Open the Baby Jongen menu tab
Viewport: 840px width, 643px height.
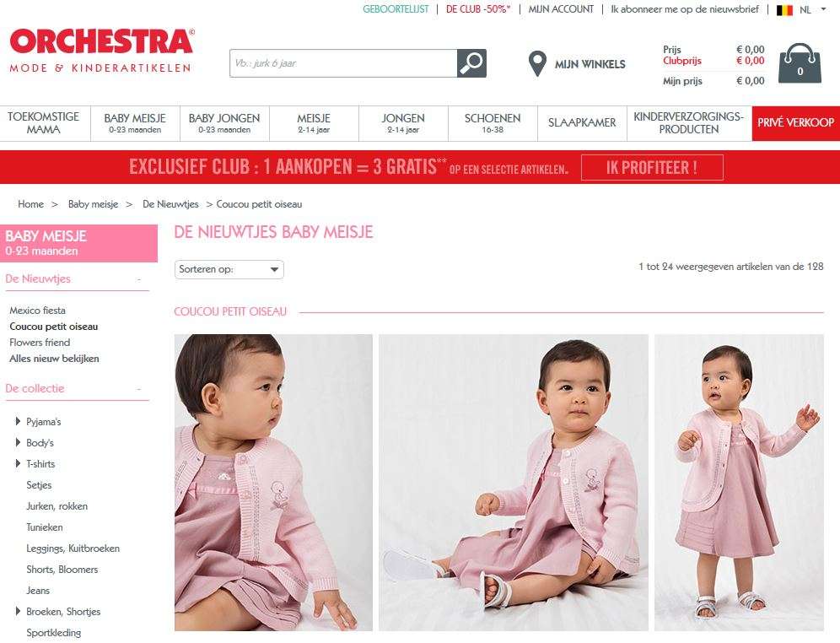(224, 123)
